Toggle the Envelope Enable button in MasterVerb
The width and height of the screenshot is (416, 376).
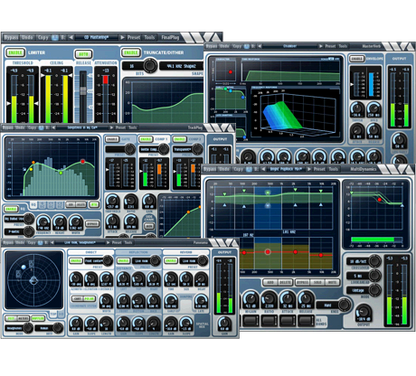tap(357, 59)
